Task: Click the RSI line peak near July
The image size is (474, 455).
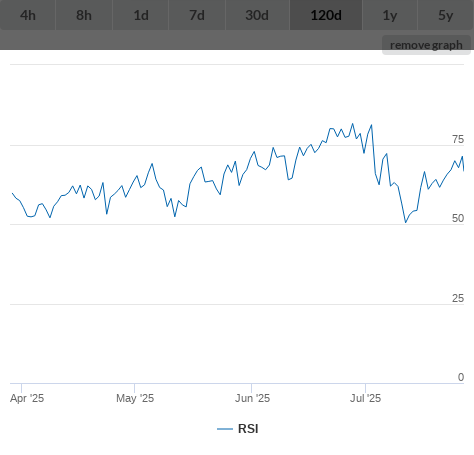Action: 353,124
